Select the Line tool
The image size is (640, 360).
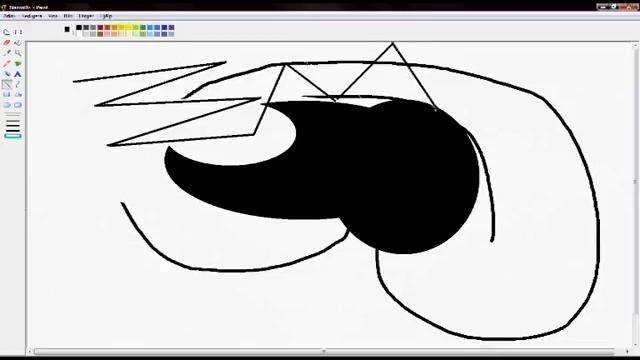pos(7,84)
